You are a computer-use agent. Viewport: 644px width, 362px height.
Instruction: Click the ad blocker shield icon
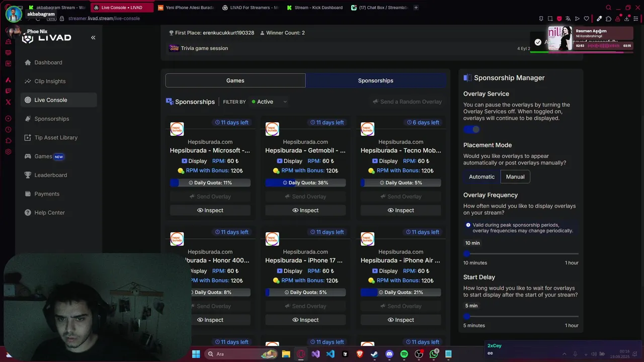point(559,19)
